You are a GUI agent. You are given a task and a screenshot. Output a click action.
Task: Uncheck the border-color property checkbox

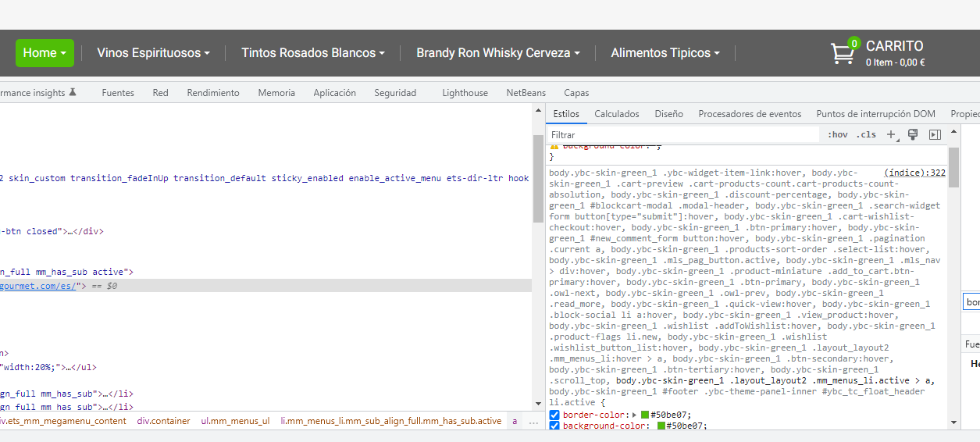click(554, 415)
